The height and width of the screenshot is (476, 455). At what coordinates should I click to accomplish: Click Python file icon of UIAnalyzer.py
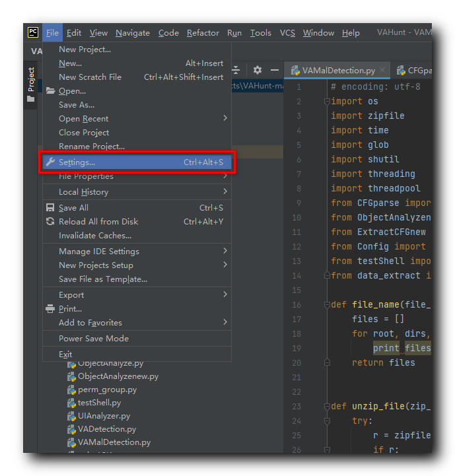(71, 416)
